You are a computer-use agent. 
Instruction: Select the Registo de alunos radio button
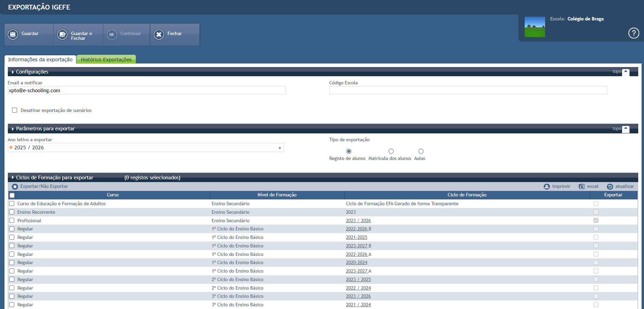tap(349, 151)
